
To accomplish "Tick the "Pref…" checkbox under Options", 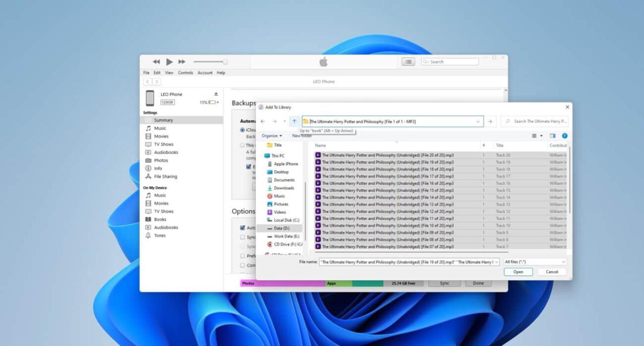I will [x=243, y=256].
